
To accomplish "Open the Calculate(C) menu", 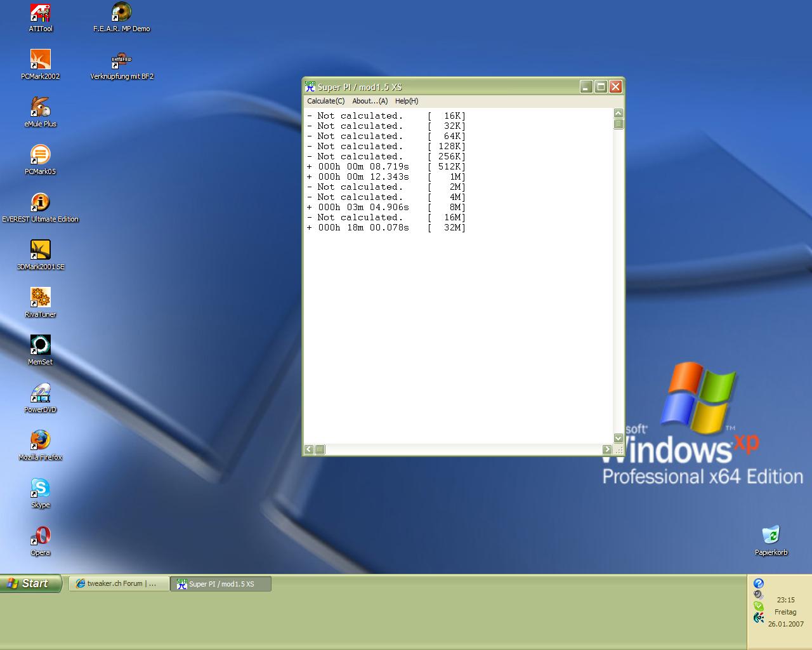I will click(325, 101).
